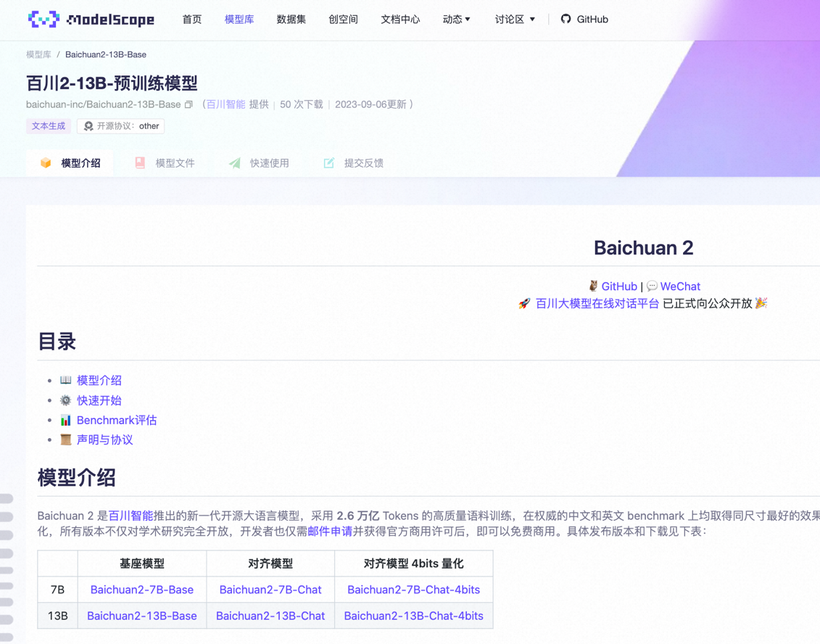The width and height of the screenshot is (820, 644).
Task: Open the 百川智能 provider link in header
Action: click(226, 104)
